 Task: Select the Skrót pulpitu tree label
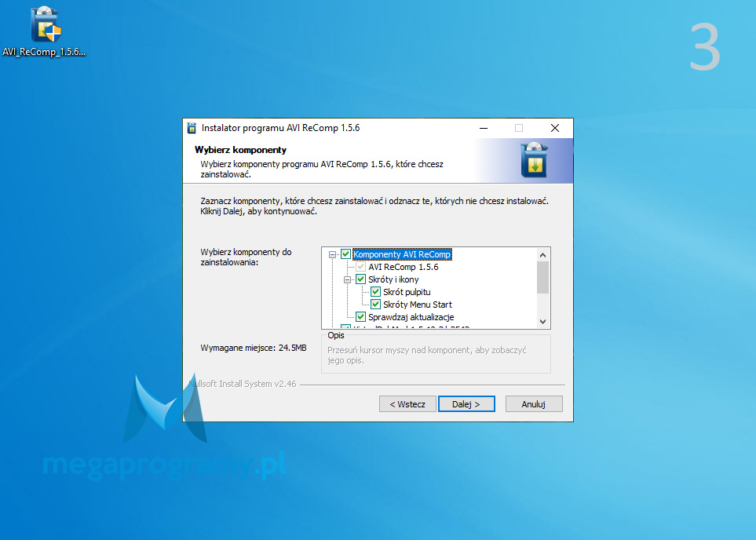pos(407,292)
